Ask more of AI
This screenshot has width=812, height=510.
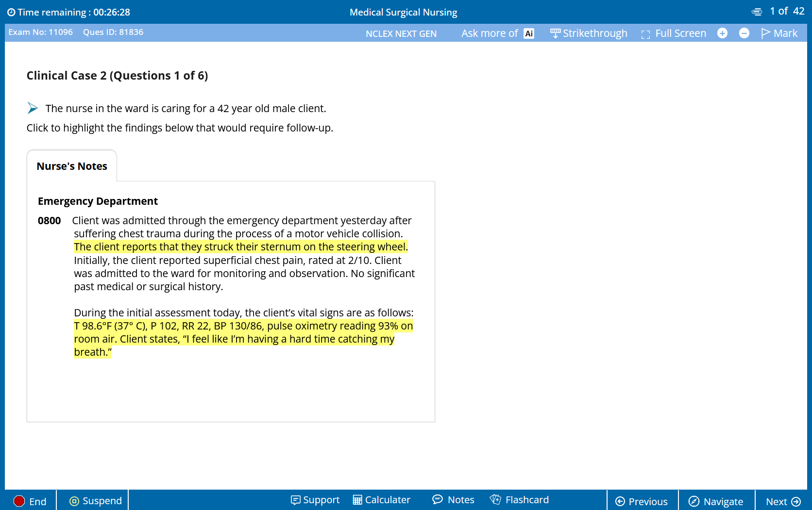(497, 33)
